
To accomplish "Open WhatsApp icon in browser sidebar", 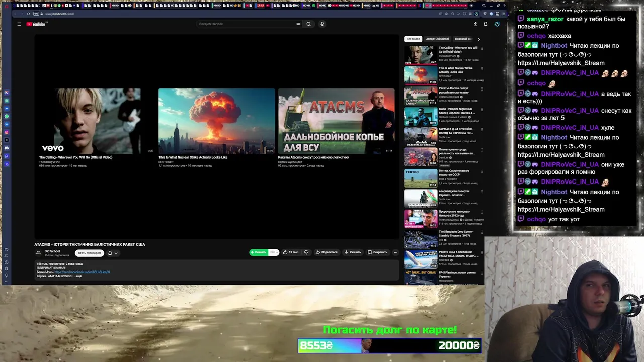I will 7,116.
